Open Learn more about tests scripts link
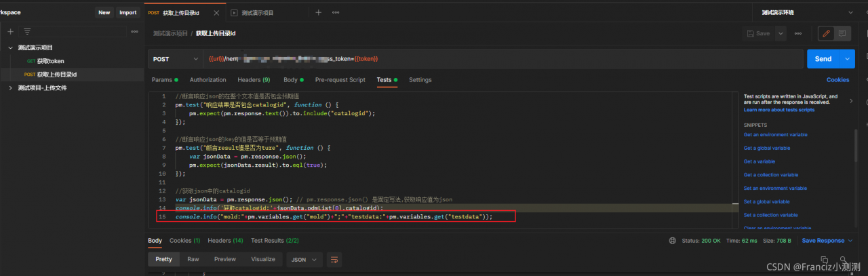This screenshot has height=276, width=868. (779, 110)
